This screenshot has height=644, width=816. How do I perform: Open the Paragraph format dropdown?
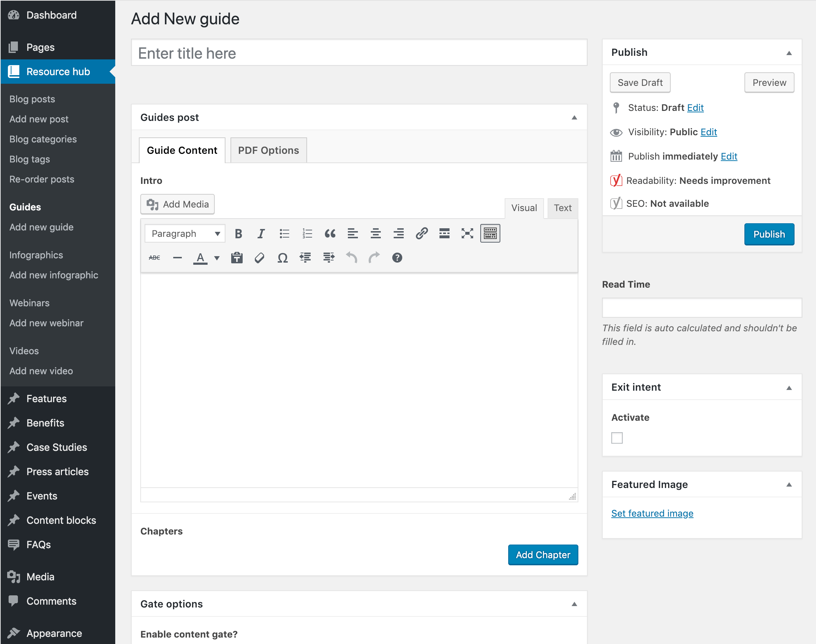pyautogui.click(x=185, y=234)
